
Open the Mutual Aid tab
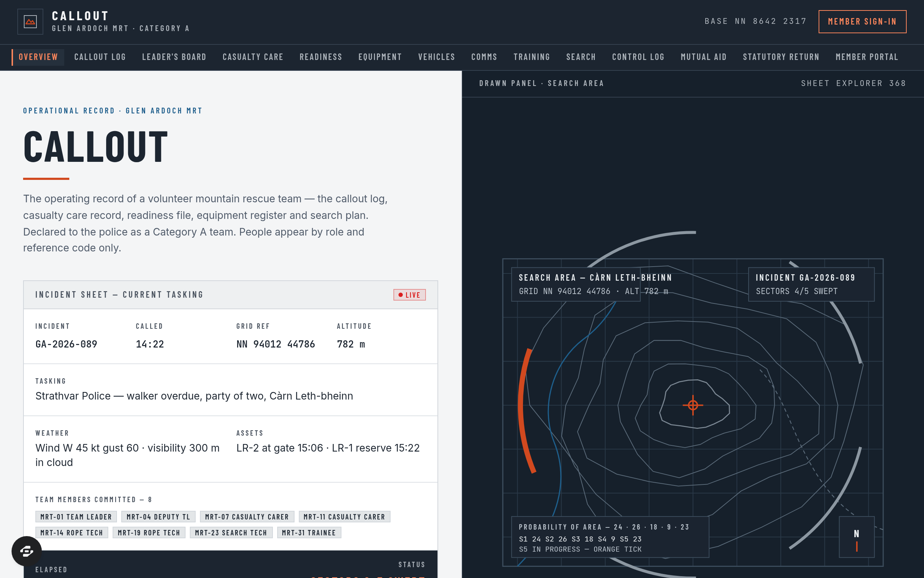(x=703, y=57)
